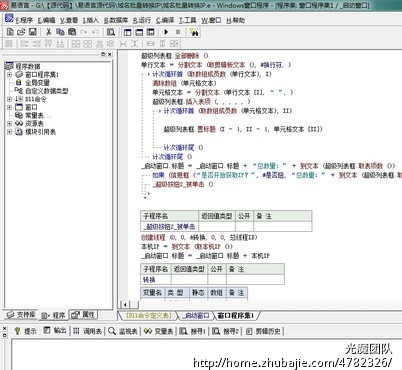Click the Stop square toolbar icon
The width and height of the screenshot is (402, 370).
(x=178, y=32)
